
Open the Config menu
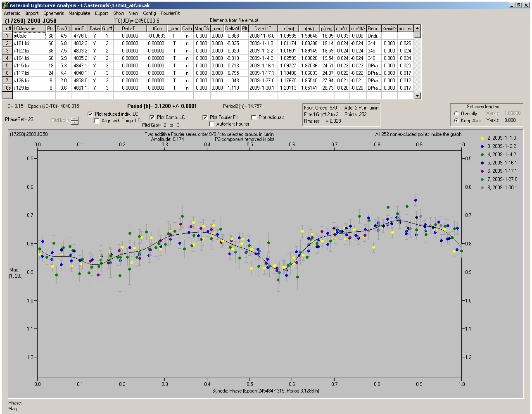pyautogui.click(x=150, y=13)
